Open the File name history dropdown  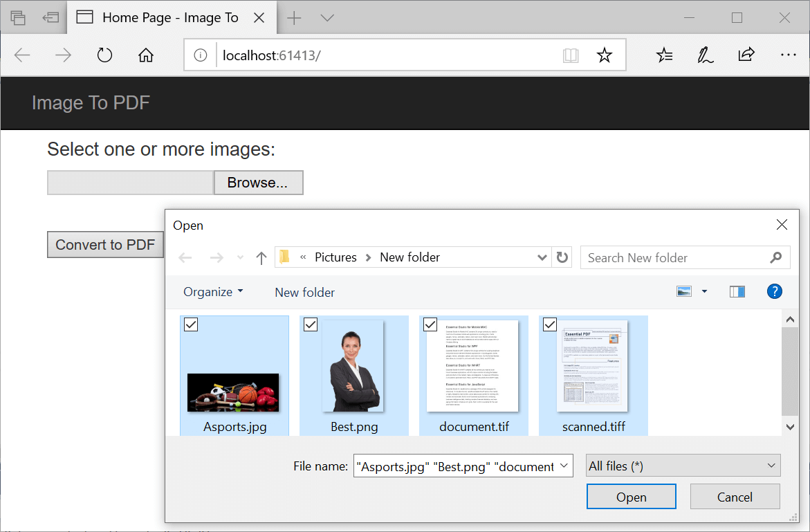[x=564, y=466]
